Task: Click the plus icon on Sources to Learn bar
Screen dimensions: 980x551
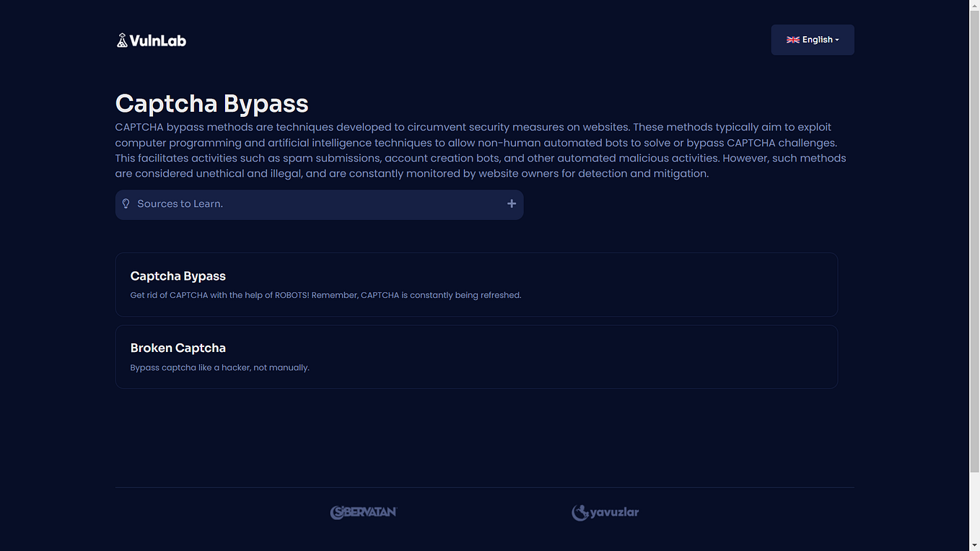Action: click(512, 204)
